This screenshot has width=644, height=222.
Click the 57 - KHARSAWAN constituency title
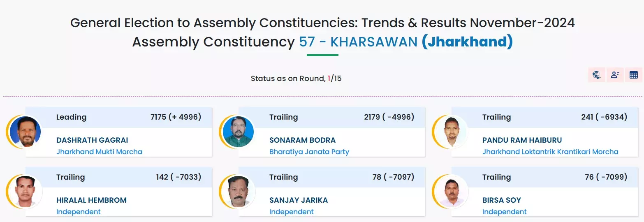(x=358, y=42)
